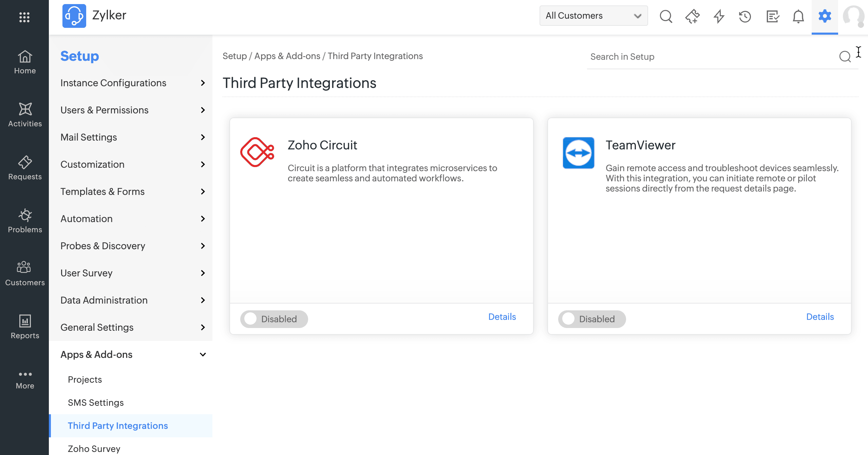Open the apps grid launcher icon
The width and height of the screenshot is (868, 455).
pos(24,17)
